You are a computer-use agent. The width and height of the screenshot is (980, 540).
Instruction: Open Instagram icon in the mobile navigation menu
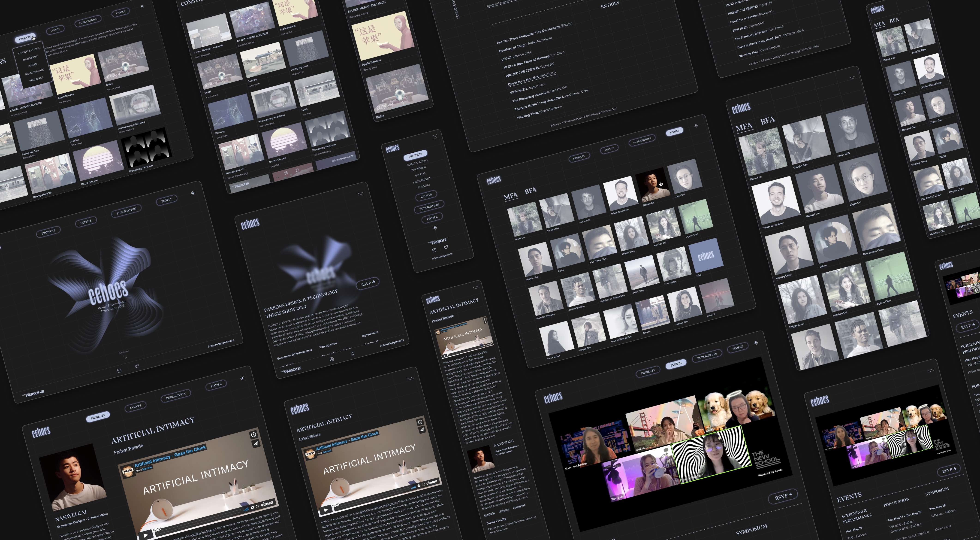[434, 250]
